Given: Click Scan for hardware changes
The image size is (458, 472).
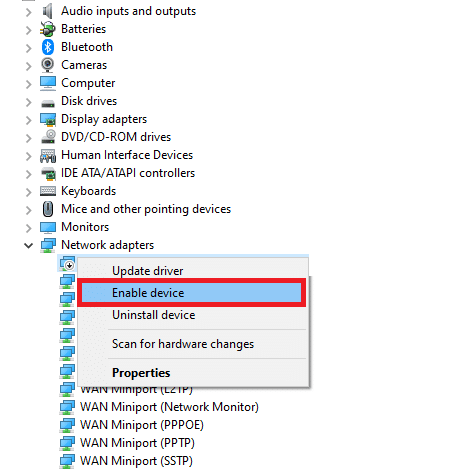Looking at the screenshot, I should [183, 344].
